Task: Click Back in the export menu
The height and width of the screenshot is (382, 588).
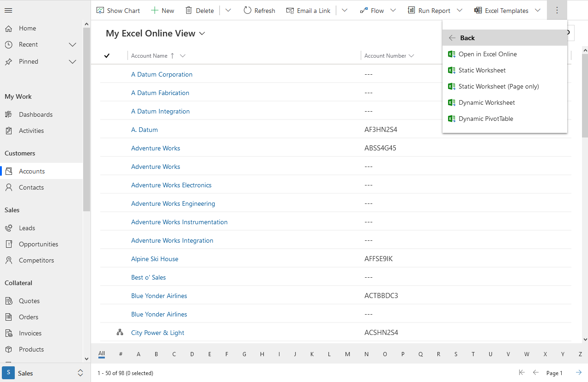Action: pyautogui.click(x=468, y=37)
